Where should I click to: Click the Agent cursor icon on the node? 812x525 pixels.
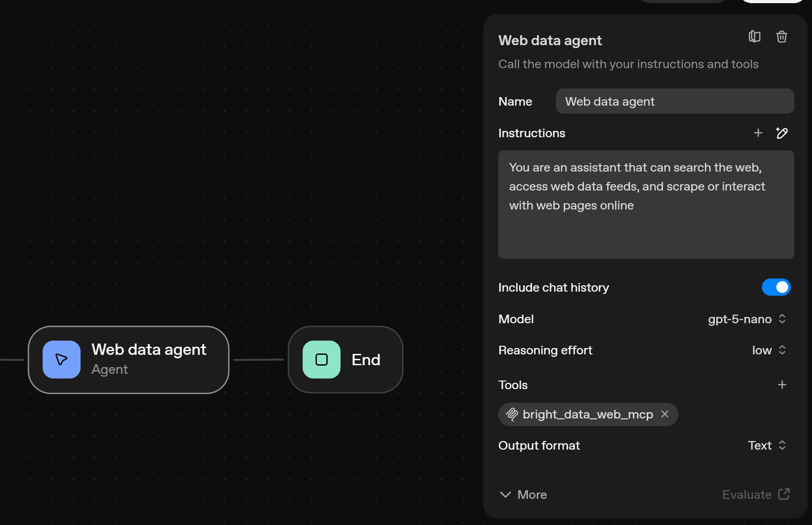point(61,359)
